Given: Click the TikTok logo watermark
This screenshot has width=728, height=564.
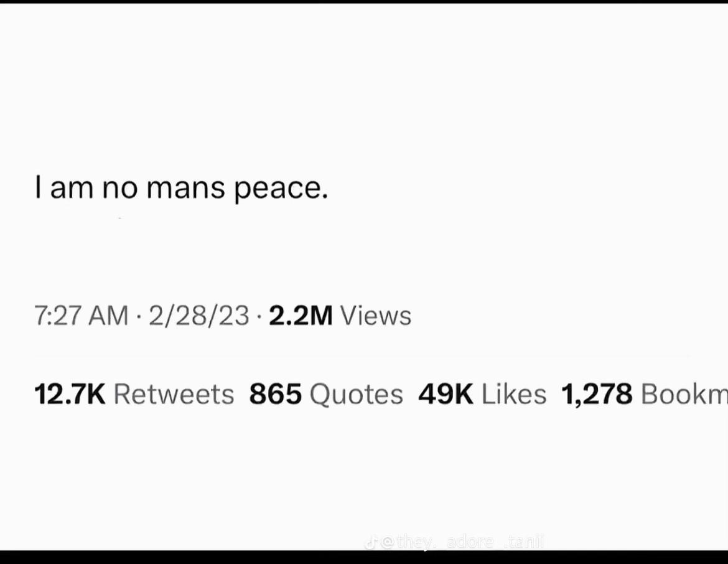Looking at the screenshot, I should [370, 542].
